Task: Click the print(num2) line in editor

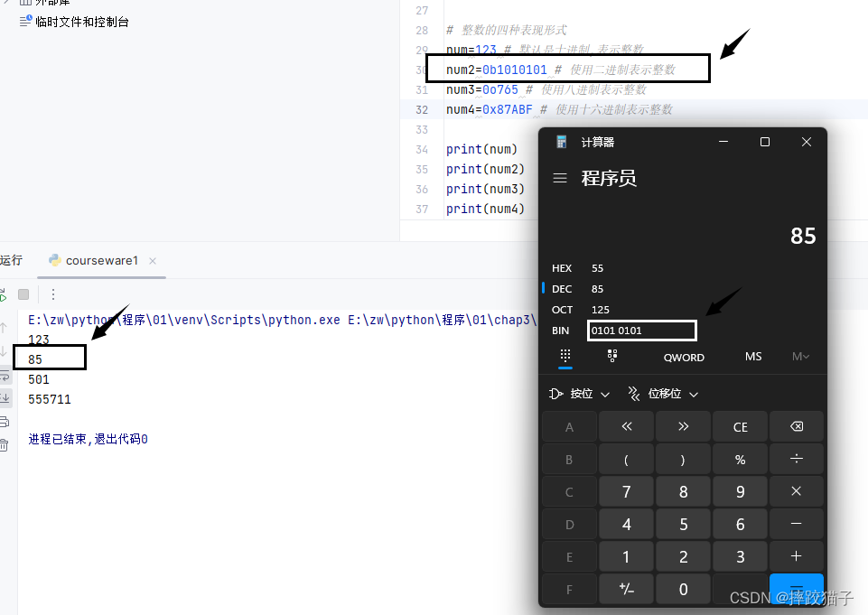Action: pyautogui.click(x=485, y=169)
